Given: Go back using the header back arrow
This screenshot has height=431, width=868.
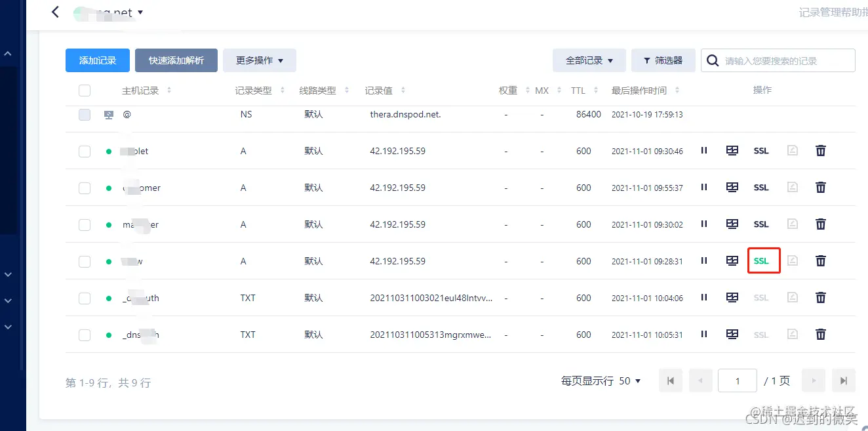Looking at the screenshot, I should tap(55, 12).
